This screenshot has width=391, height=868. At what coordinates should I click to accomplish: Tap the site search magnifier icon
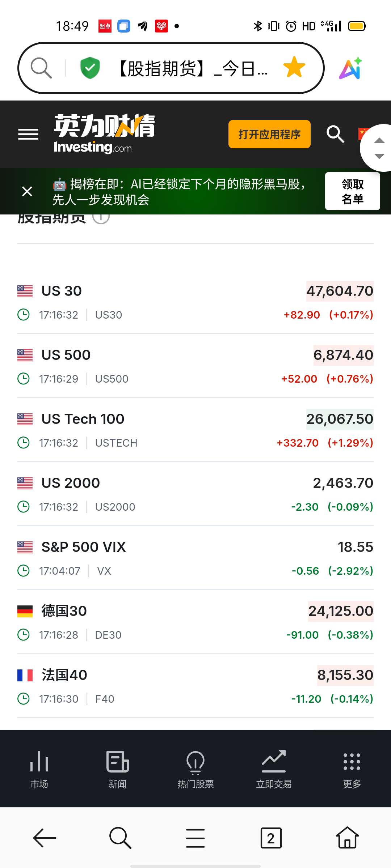coord(335,134)
